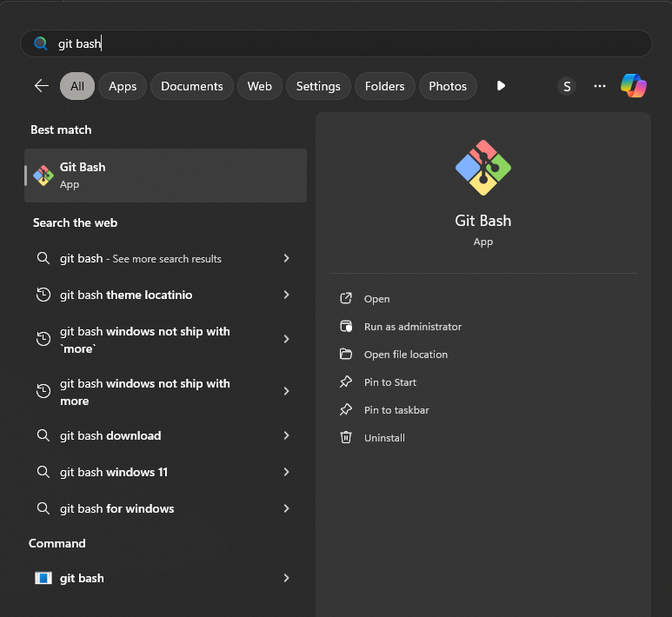Show more filter tabs with play arrow
The height and width of the screenshot is (617, 672).
coord(501,86)
